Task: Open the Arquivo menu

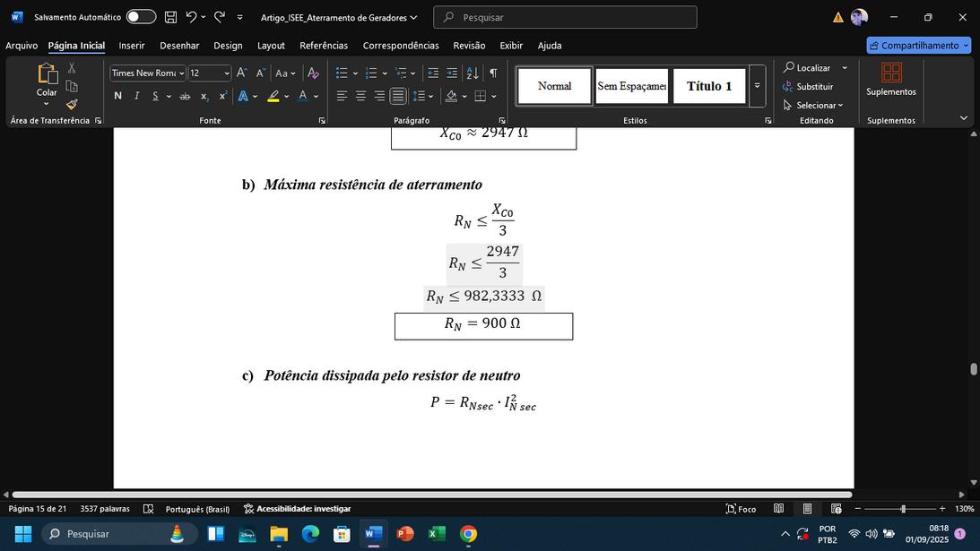Action: (22, 45)
